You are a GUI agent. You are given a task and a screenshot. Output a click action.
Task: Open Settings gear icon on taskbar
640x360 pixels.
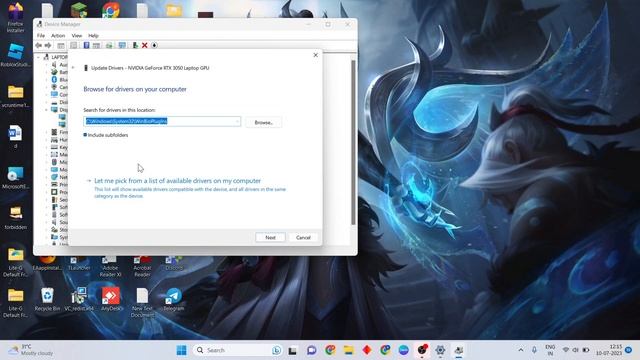click(440, 350)
